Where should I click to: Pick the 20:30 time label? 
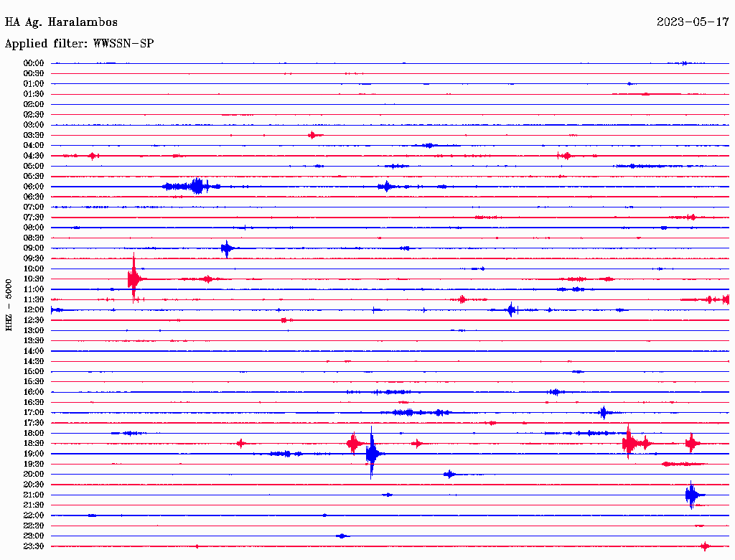(34, 485)
